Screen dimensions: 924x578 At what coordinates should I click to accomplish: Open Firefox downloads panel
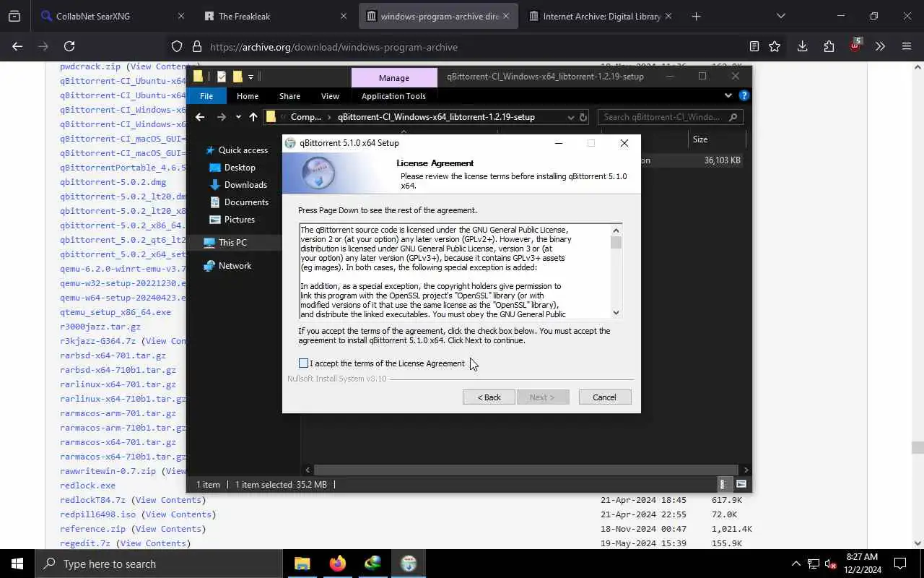pos(802,46)
